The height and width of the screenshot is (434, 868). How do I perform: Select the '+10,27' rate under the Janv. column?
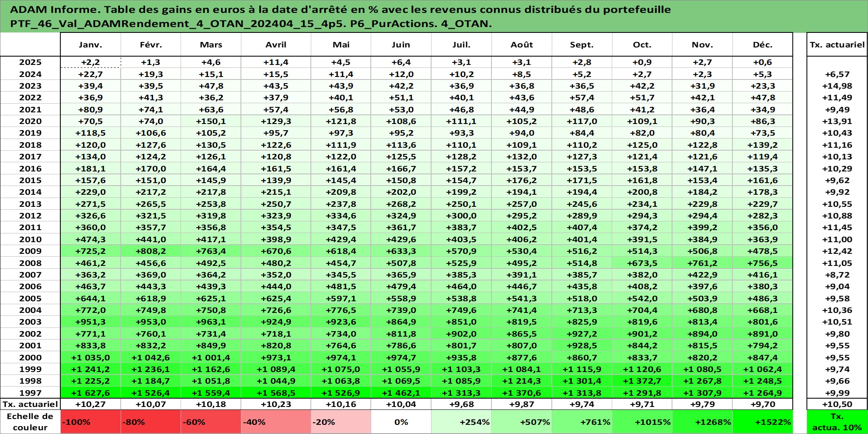coord(91,404)
